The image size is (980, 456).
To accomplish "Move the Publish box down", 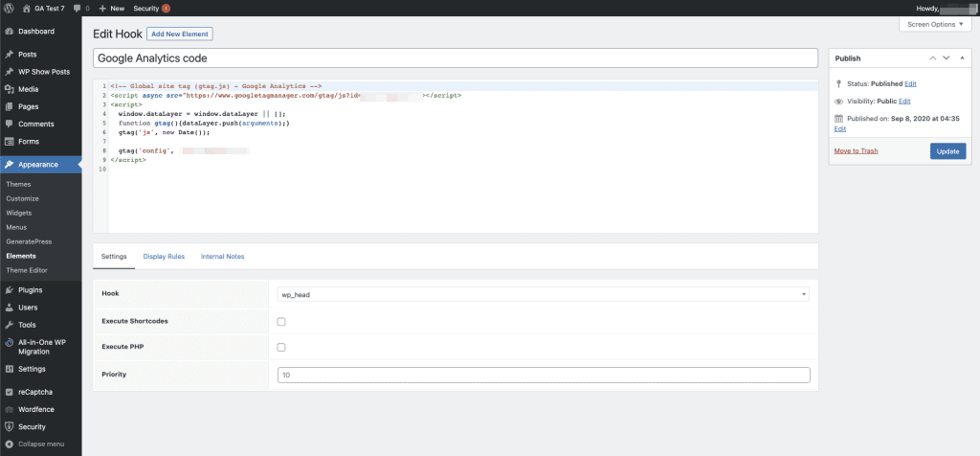I will point(947,58).
